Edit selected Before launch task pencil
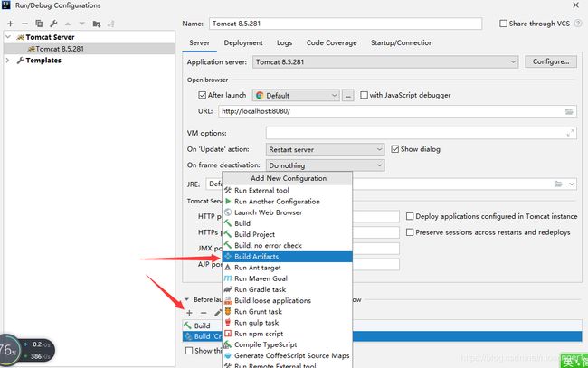588x368 pixels. click(x=217, y=313)
